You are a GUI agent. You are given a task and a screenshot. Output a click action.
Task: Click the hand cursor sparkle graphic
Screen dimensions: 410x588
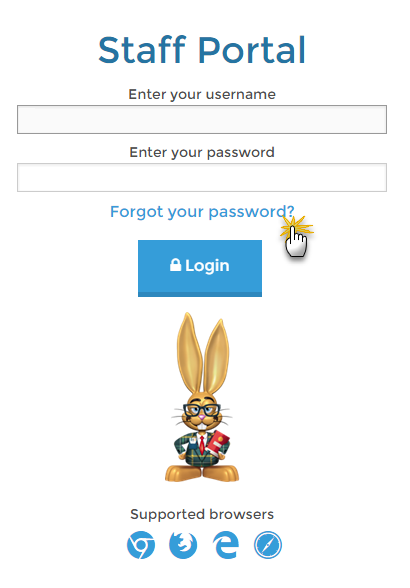[x=296, y=236]
